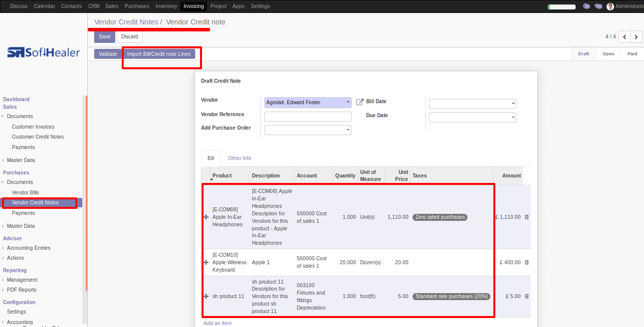Select the Draft status stage

point(584,54)
